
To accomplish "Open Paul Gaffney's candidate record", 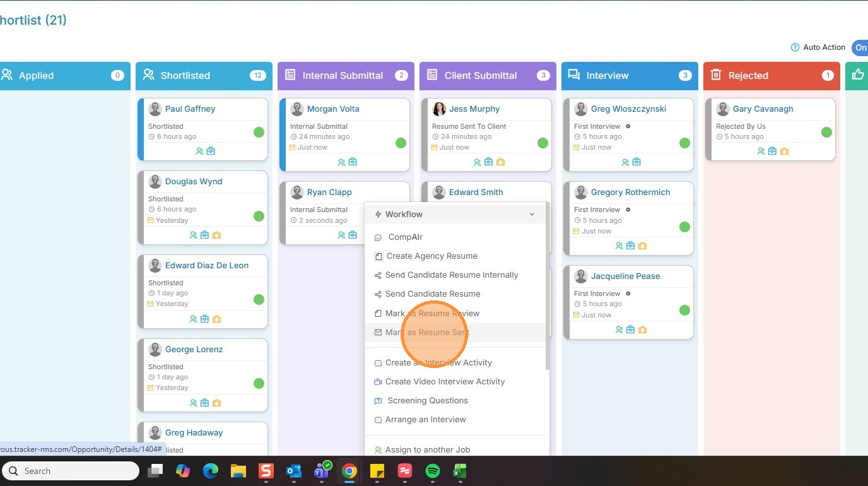I will pos(190,109).
